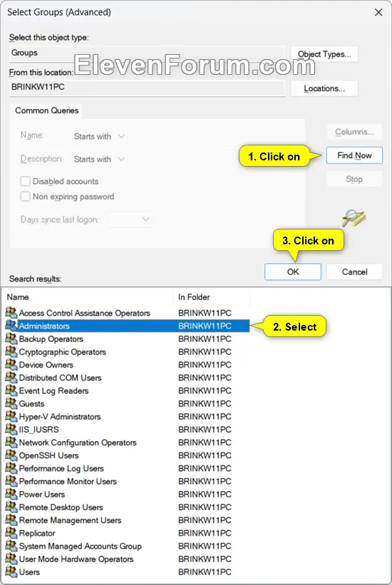Click the Hyper-V Administrators group icon
This screenshot has width=392, height=585.
tap(11, 416)
